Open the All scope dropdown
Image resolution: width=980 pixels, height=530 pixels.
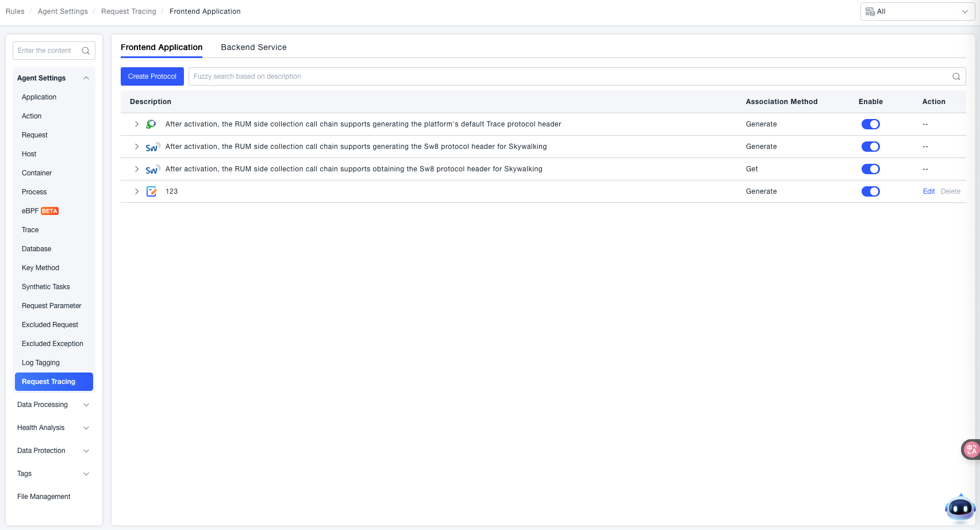(917, 11)
